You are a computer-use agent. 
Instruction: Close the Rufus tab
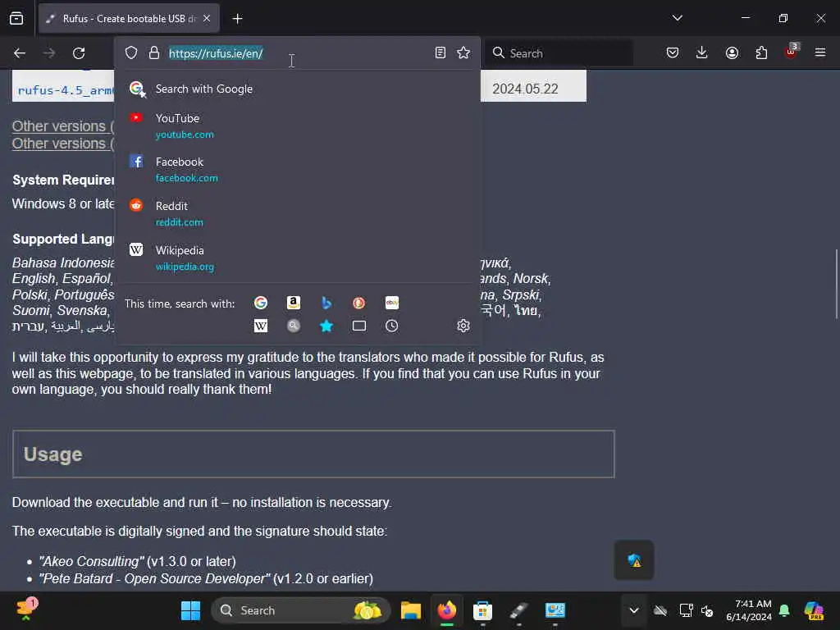click(x=207, y=19)
